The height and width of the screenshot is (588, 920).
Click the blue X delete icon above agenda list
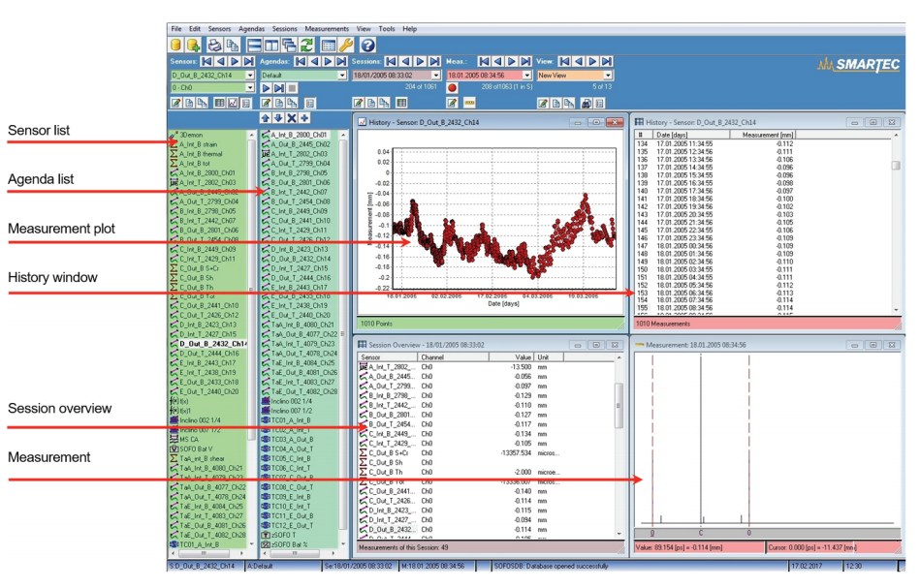(x=292, y=117)
